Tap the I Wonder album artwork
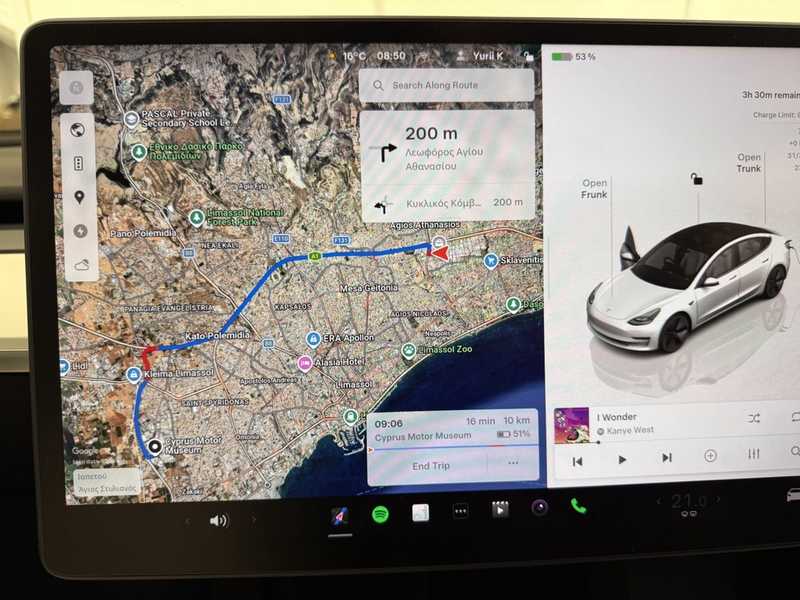The image size is (800, 600). [572, 425]
